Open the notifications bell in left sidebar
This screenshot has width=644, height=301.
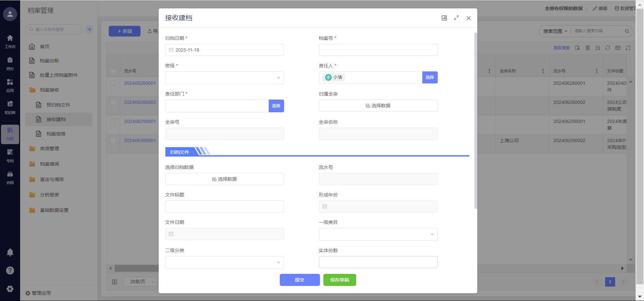point(10,252)
